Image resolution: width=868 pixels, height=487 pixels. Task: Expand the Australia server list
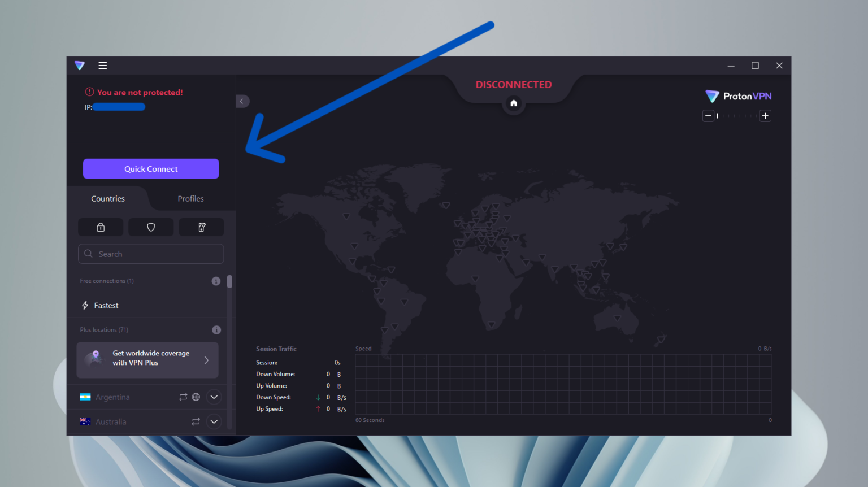click(x=214, y=421)
